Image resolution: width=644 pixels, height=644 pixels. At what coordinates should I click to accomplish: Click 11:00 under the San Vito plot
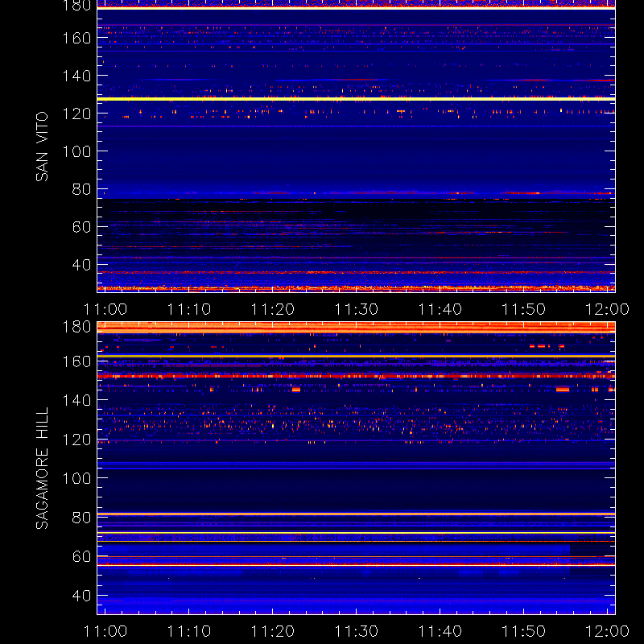(105, 309)
